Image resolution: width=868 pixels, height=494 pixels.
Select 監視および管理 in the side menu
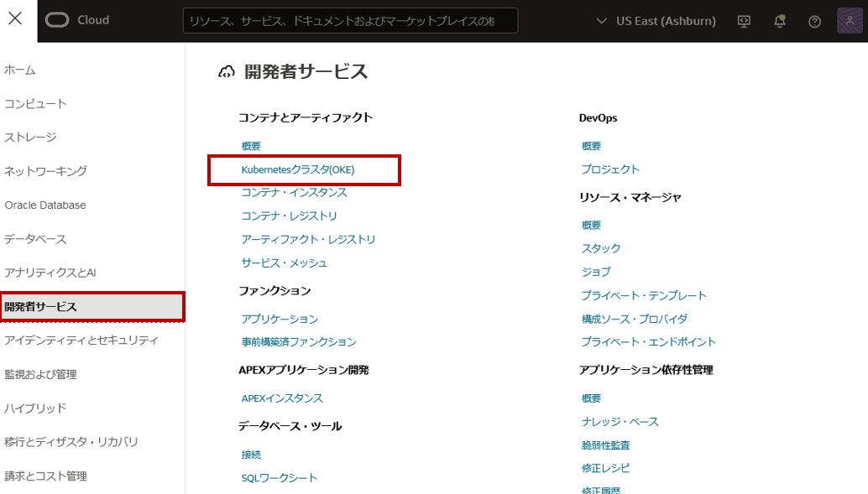coord(40,374)
